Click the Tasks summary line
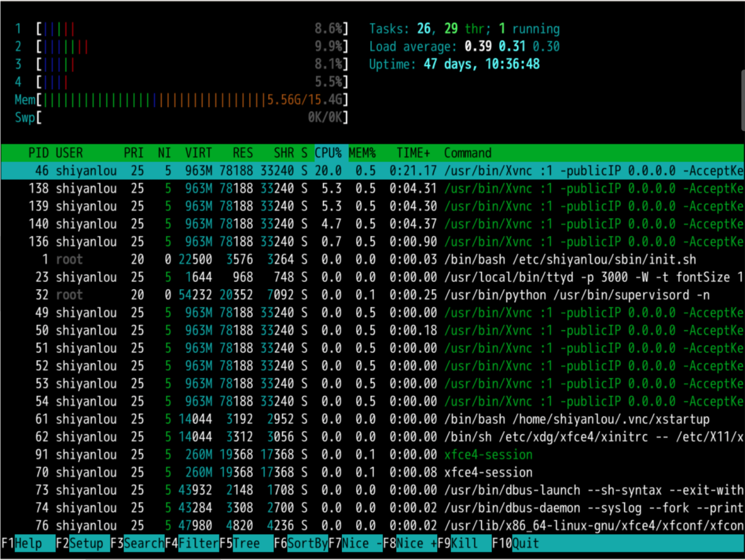Screen dimensions: 745x560 pos(465,29)
